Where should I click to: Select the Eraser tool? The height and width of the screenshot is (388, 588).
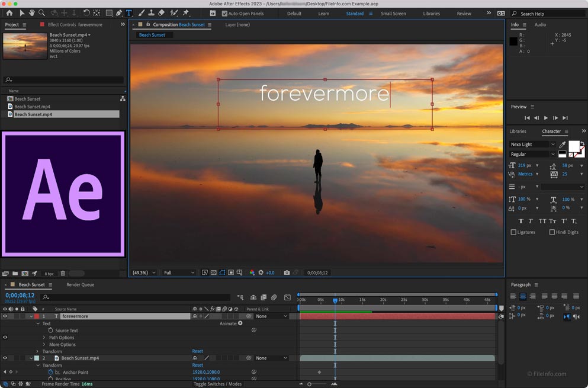(x=161, y=13)
